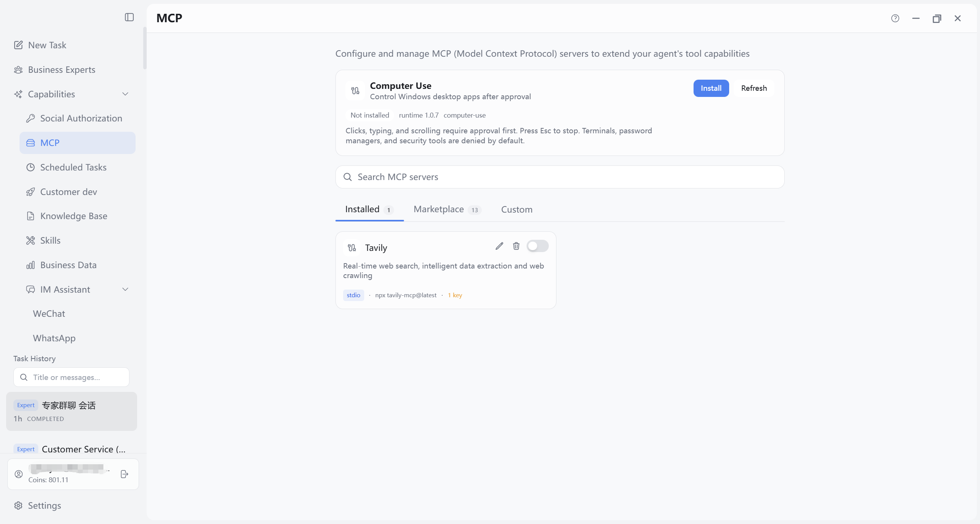Click the Knowledge Base document icon
This screenshot has height=524, width=980.
(x=31, y=216)
